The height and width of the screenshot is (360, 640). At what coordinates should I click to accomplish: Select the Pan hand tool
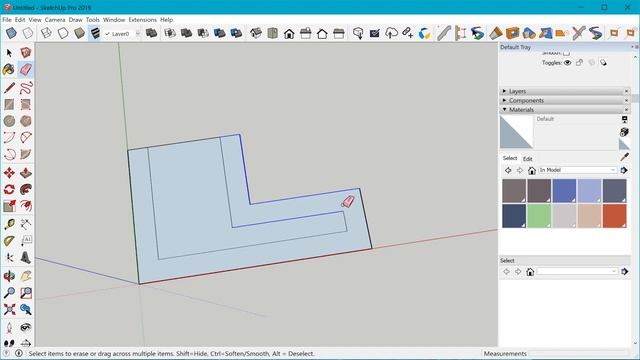tap(26, 276)
